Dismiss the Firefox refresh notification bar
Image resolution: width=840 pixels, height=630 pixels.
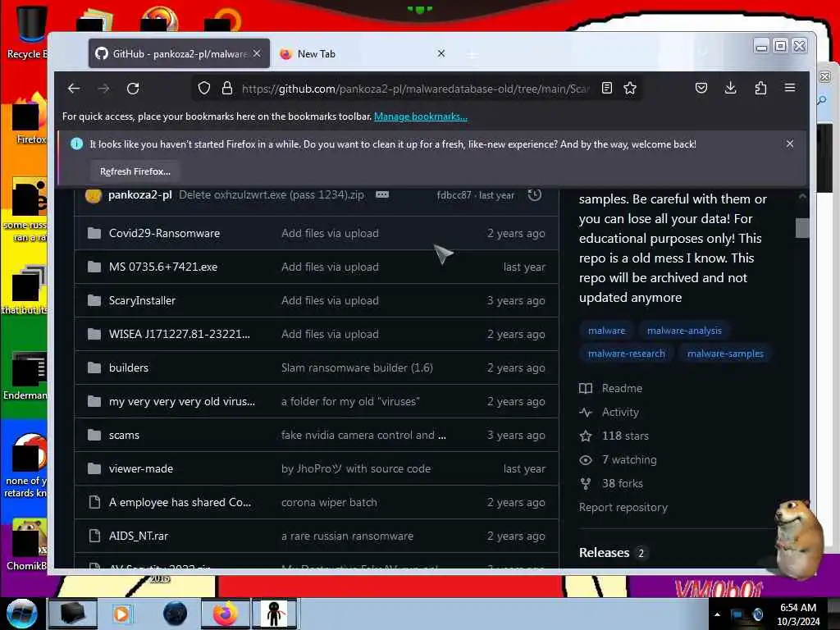(x=790, y=144)
